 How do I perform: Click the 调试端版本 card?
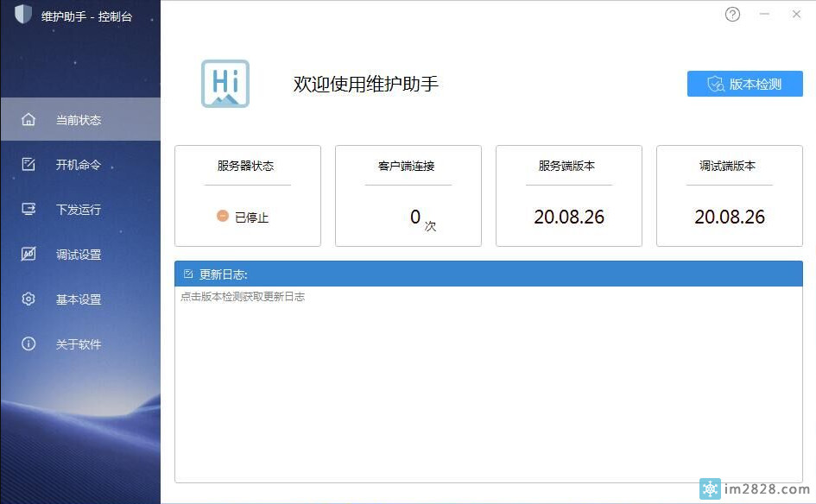click(x=729, y=196)
